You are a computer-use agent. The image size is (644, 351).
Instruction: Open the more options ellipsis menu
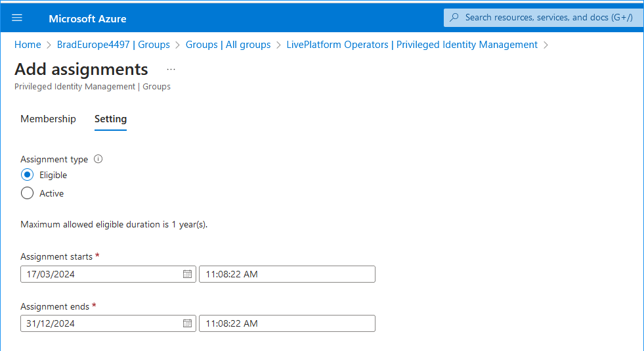pos(171,70)
